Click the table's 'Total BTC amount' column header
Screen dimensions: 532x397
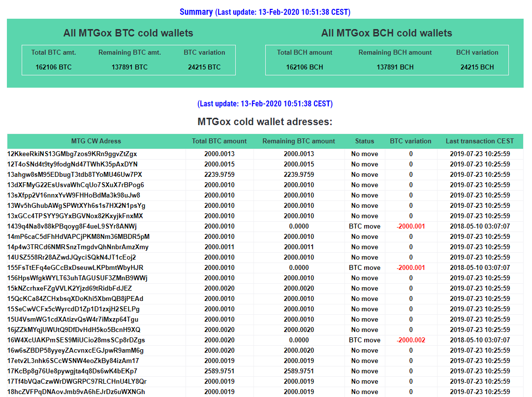(x=219, y=141)
